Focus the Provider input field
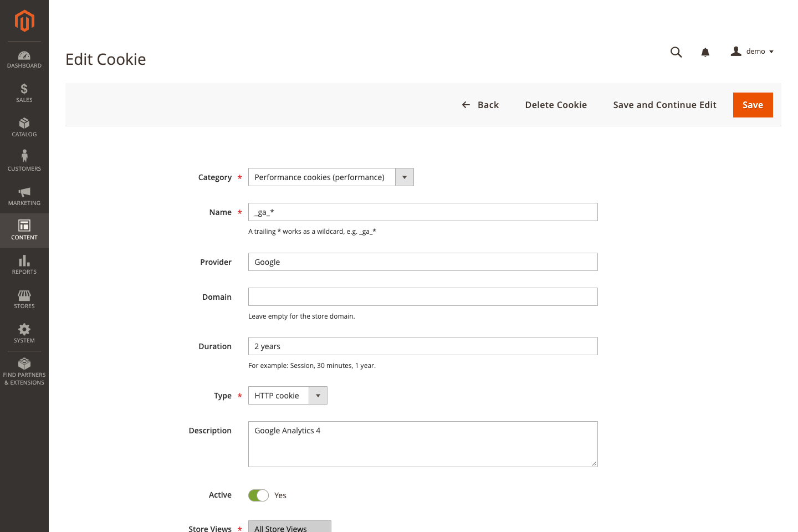Image resolution: width=798 pixels, height=532 pixels. (x=423, y=262)
